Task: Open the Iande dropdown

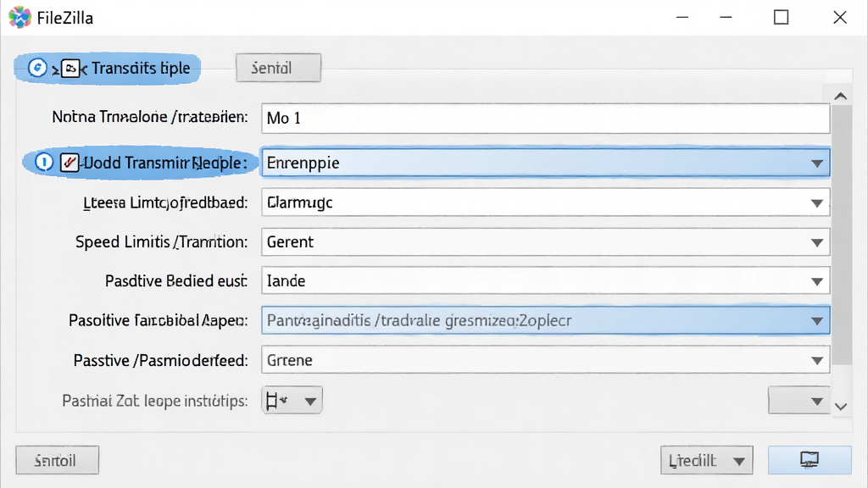Action: [545, 281]
